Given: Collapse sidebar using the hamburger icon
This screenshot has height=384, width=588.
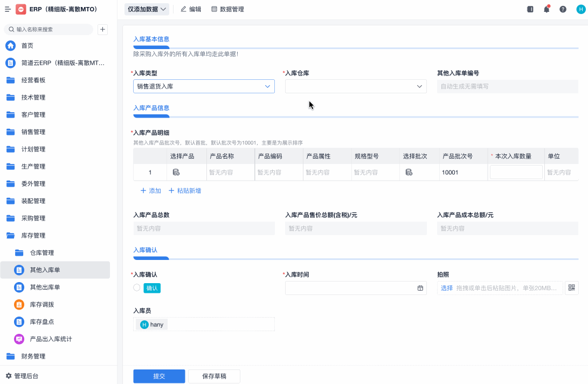Looking at the screenshot, I should pos(8,9).
